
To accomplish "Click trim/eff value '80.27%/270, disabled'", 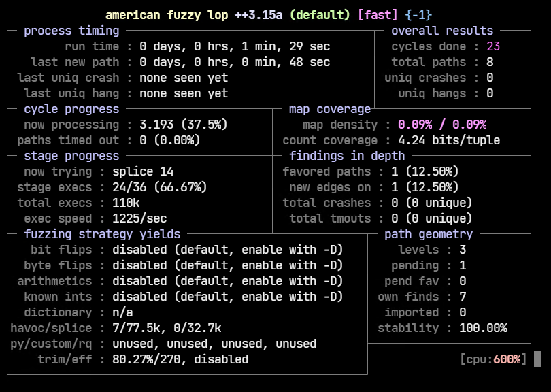I will click(180, 359).
